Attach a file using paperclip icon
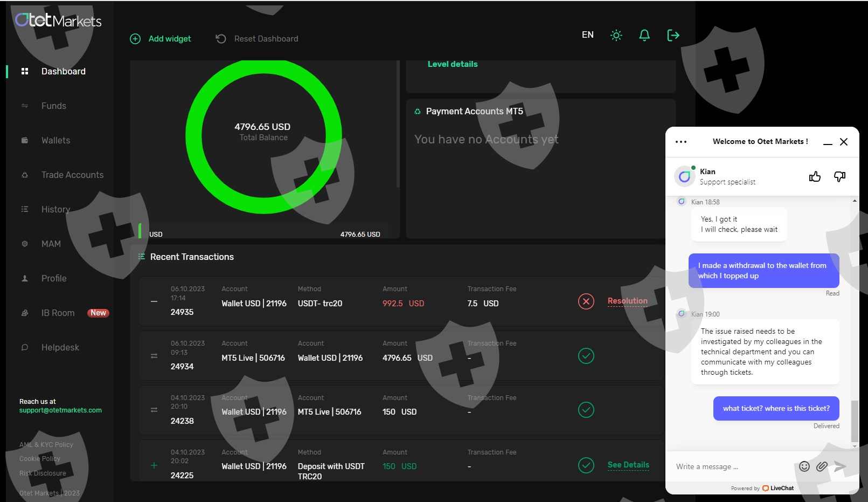 [821, 466]
